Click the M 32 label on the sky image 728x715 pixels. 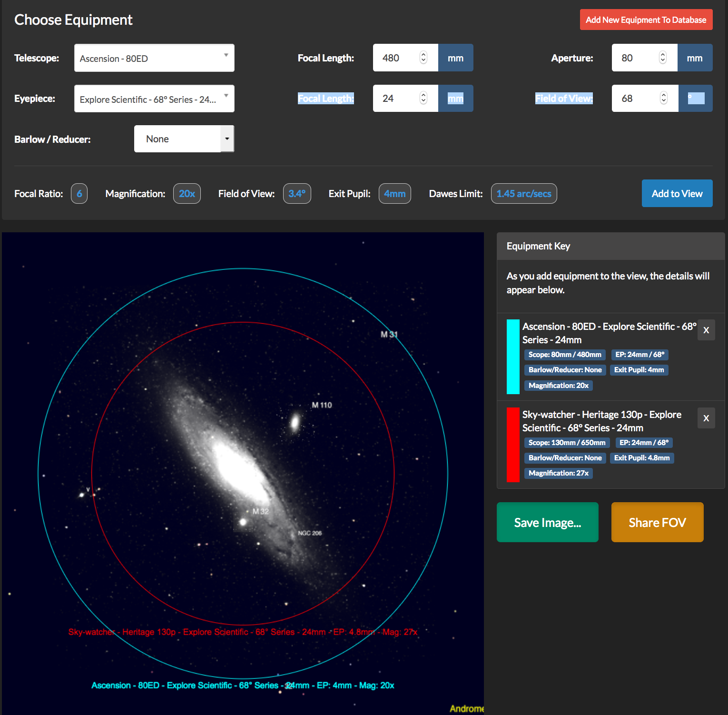[x=261, y=511]
